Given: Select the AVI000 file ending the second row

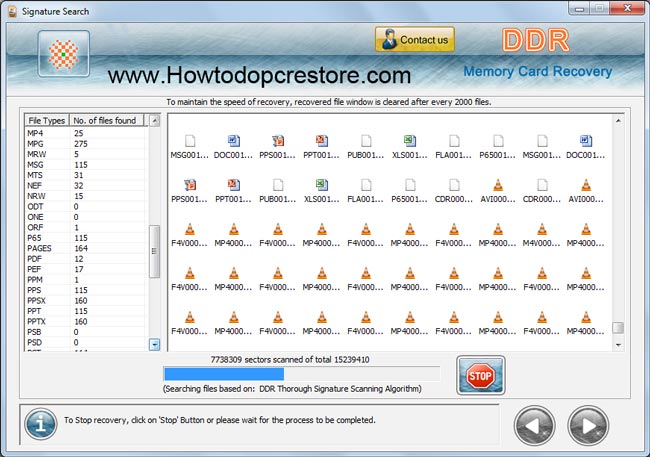Looking at the screenshot, I should [585, 191].
